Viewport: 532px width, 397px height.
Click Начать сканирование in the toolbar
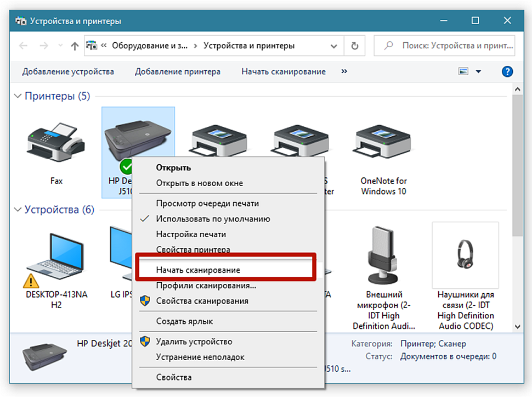(x=284, y=71)
